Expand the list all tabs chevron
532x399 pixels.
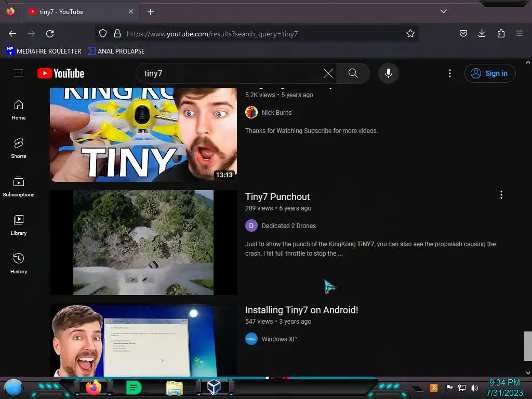444,11
